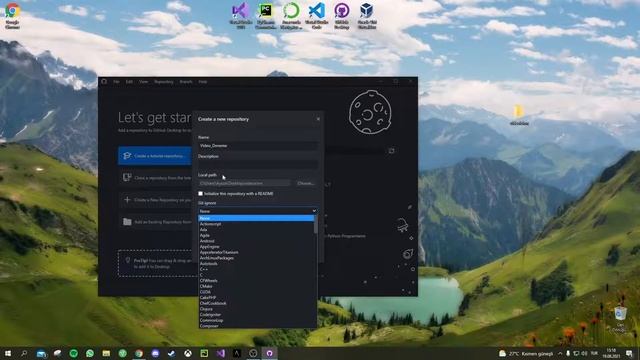This screenshot has height=360, width=640.
Task: Select CUDA in gitignore list
Action: [x=256, y=292]
